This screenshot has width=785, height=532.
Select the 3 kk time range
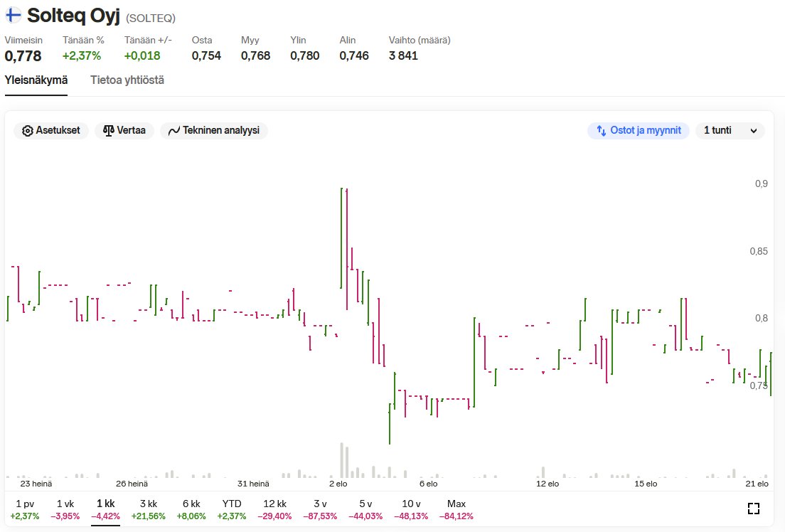point(148,509)
